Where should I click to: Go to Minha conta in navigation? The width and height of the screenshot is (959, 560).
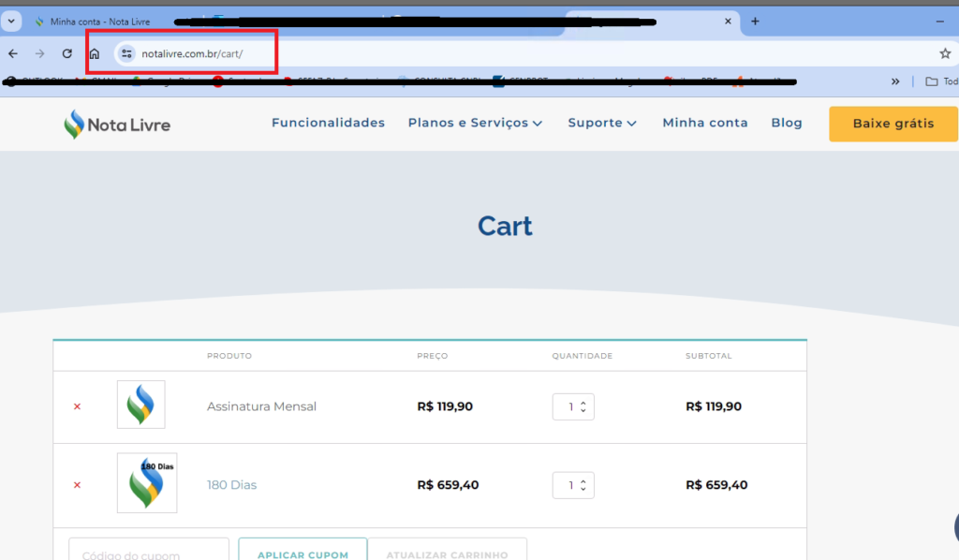[x=704, y=123]
